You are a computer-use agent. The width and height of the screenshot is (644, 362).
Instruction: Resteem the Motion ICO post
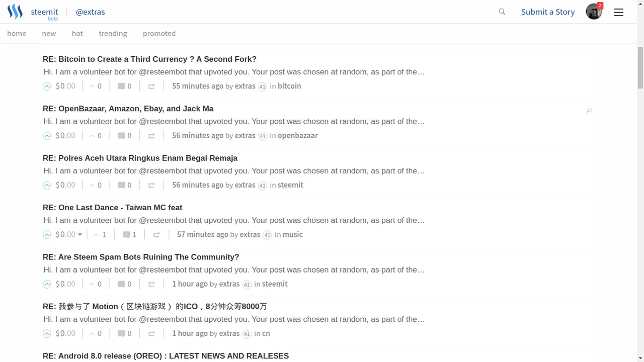point(151,334)
